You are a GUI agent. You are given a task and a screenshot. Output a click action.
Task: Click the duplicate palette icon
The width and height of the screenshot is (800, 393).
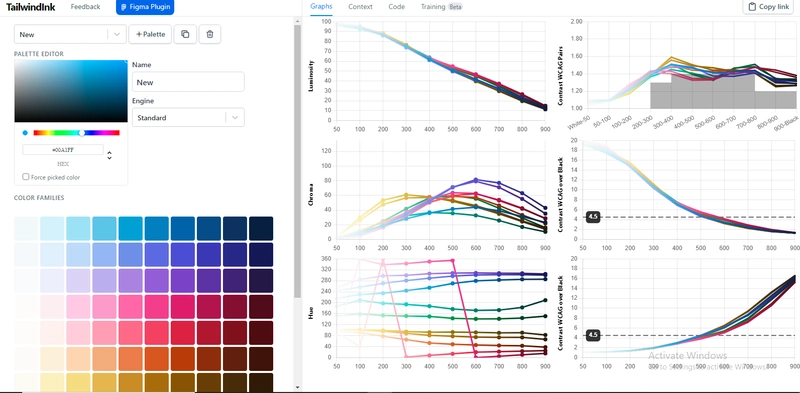[185, 34]
